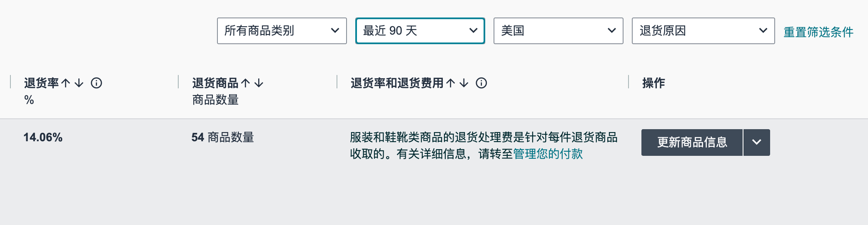Click the 14.06% return rate value
This screenshot has width=868, height=225.
pyautogui.click(x=43, y=137)
